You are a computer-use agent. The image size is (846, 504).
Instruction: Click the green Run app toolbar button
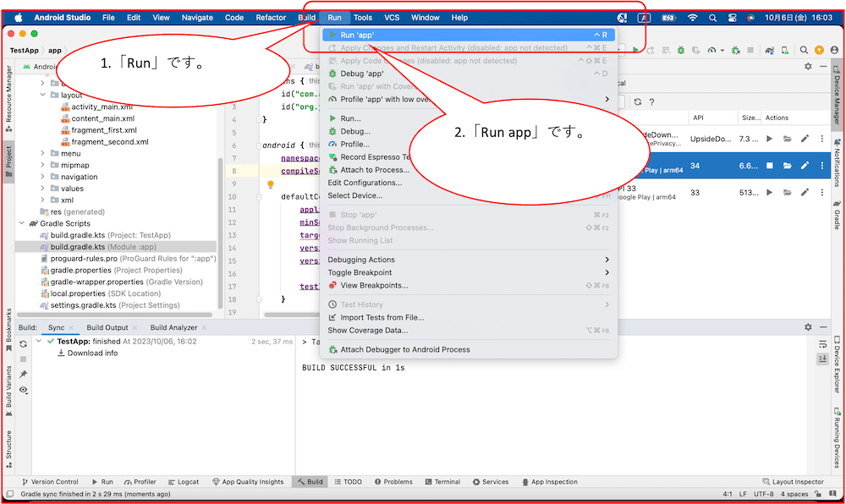[635, 50]
